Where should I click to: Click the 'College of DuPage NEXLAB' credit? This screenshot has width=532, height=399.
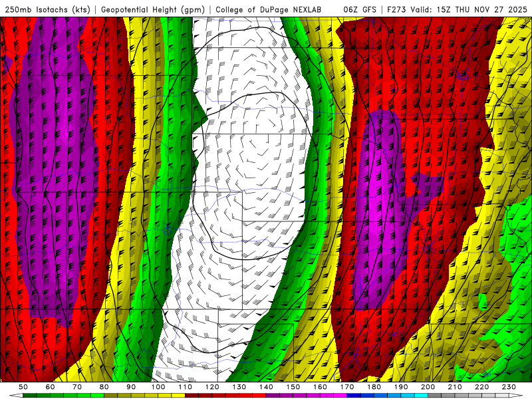(x=269, y=10)
